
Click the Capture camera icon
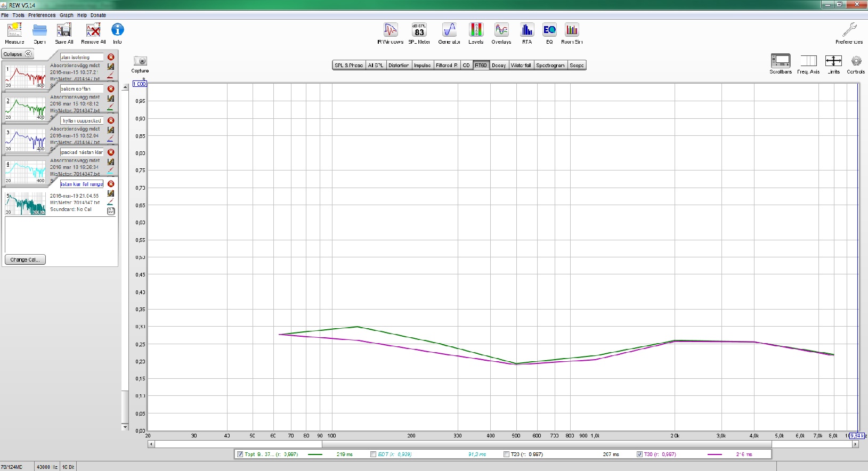click(x=140, y=61)
